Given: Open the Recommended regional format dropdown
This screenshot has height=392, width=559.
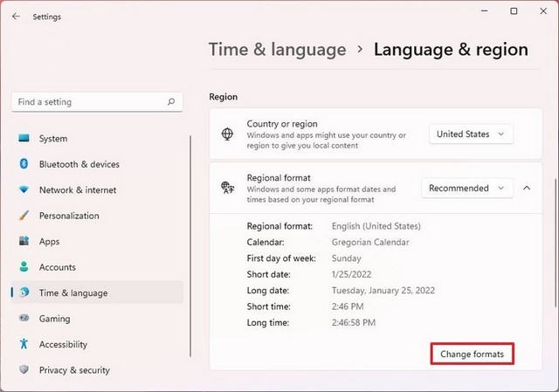Looking at the screenshot, I should click(467, 188).
